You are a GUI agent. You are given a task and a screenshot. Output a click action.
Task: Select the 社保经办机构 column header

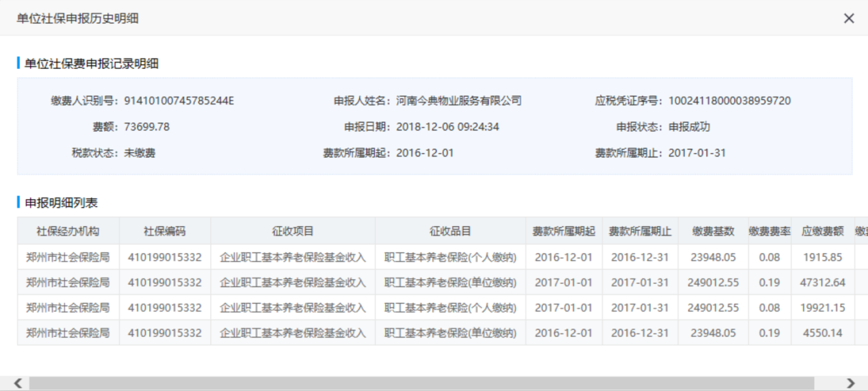(68, 231)
